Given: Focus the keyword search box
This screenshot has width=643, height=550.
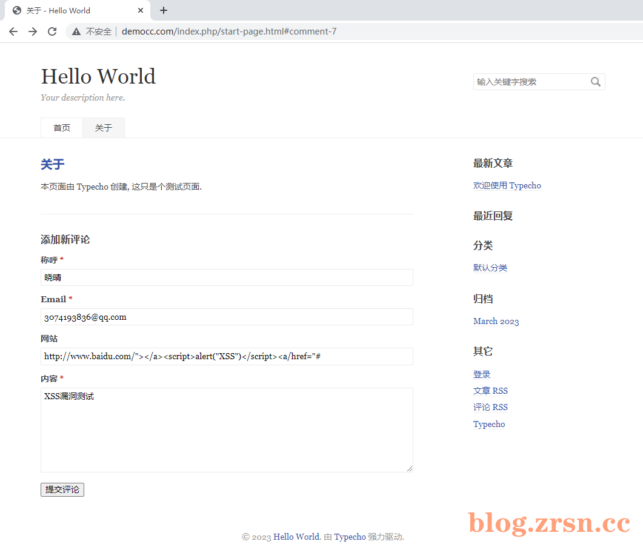Looking at the screenshot, I should point(531,82).
